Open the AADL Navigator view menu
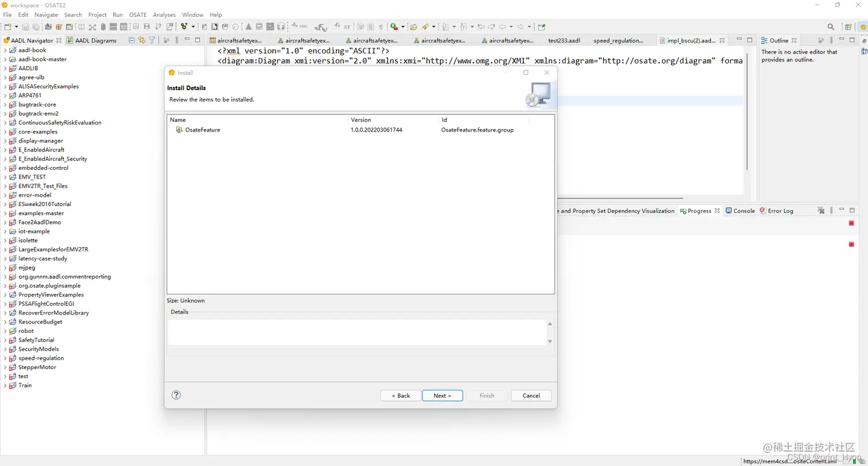868x466 pixels. (177, 40)
